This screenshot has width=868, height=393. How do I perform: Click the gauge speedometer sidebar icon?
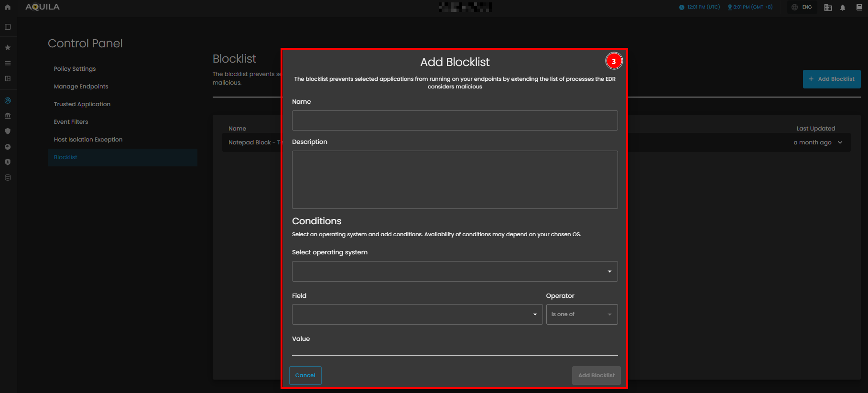pos(8,147)
